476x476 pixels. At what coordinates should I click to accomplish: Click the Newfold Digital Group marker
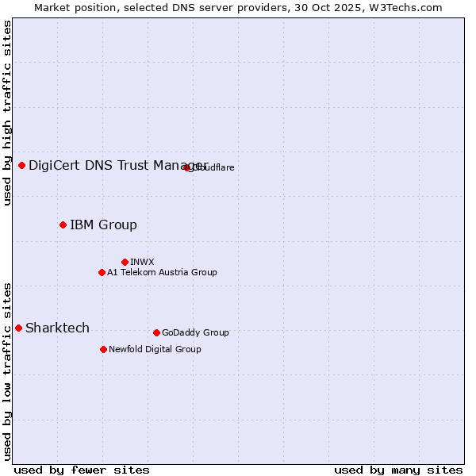[103, 349]
